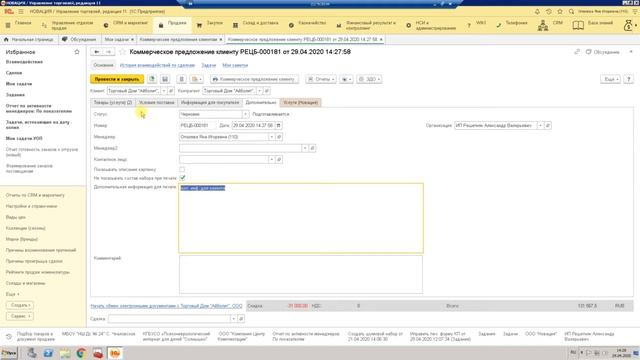Click the post document icon next to Провести и закрыть
The image size is (640, 360).
pos(152,79)
